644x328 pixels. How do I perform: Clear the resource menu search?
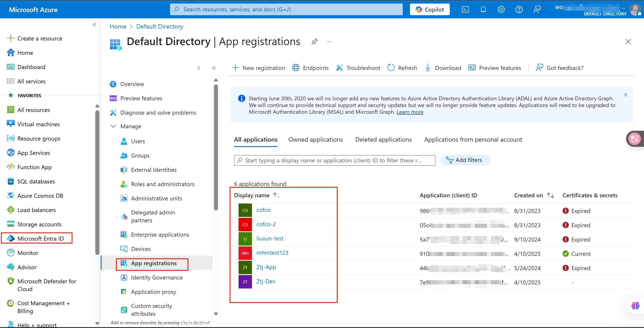tap(198, 68)
